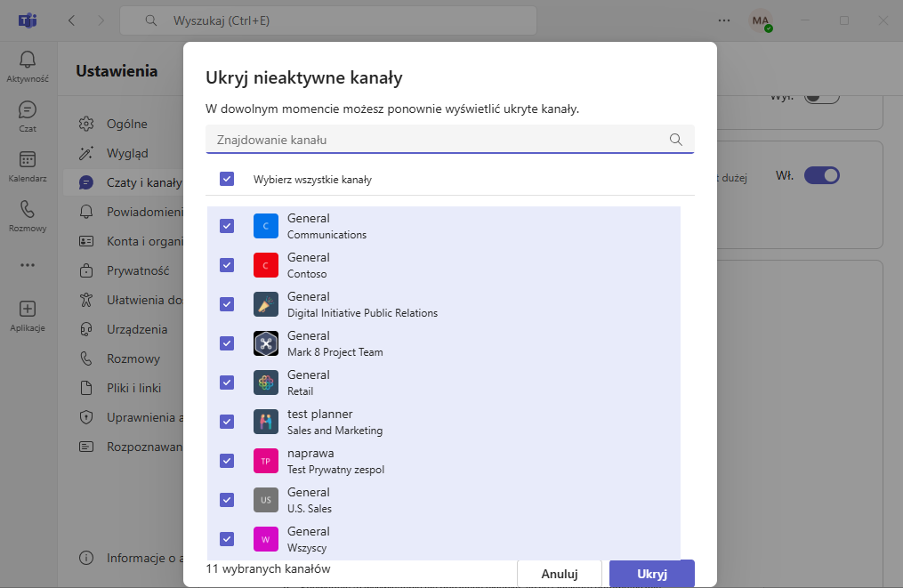Image resolution: width=903 pixels, height=588 pixels.
Task: Click the Ukryj button
Action: (652, 574)
